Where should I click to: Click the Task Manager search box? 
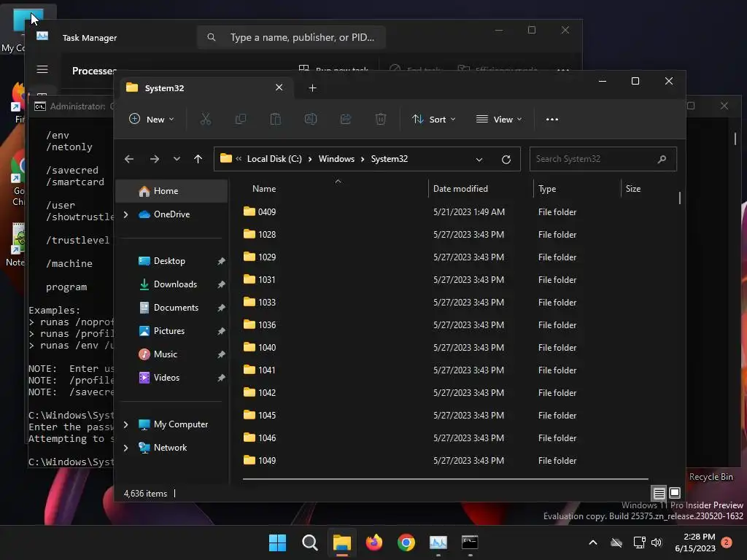(291, 37)
